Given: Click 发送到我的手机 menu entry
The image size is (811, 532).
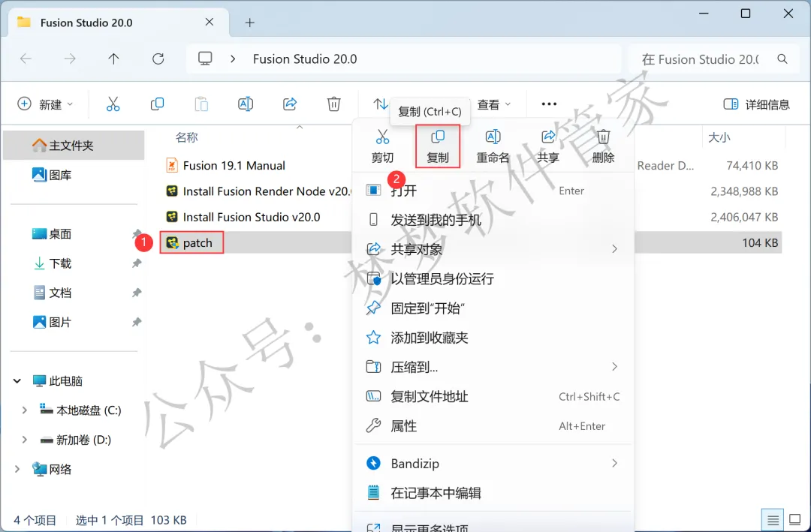Looking at the screenshot, I should point(493,220).
